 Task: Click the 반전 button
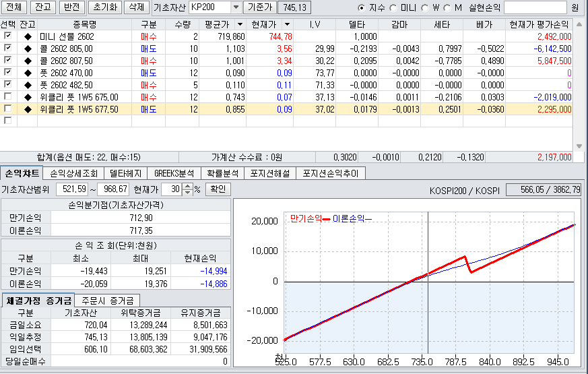pos(71,7)
